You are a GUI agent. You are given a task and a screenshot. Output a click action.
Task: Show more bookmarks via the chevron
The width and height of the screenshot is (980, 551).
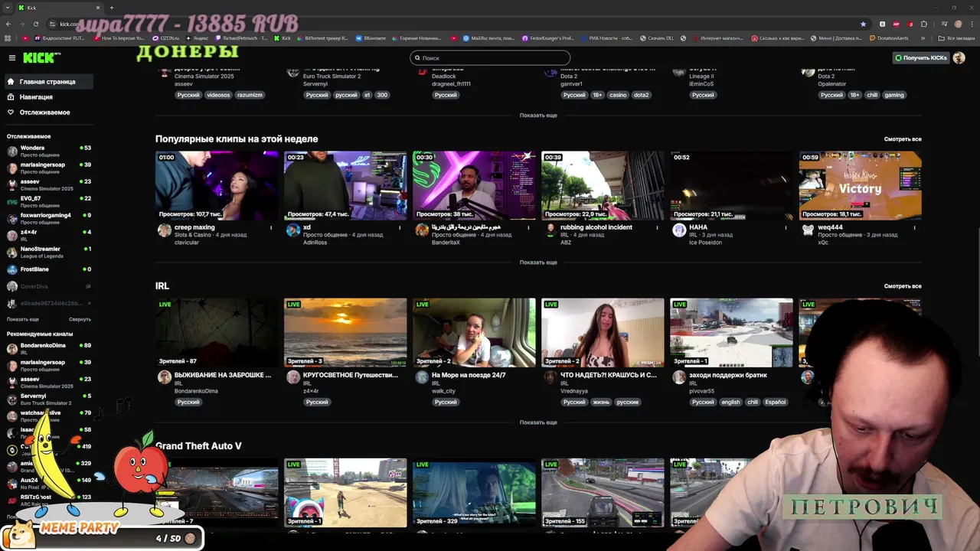tap(923, 38)
